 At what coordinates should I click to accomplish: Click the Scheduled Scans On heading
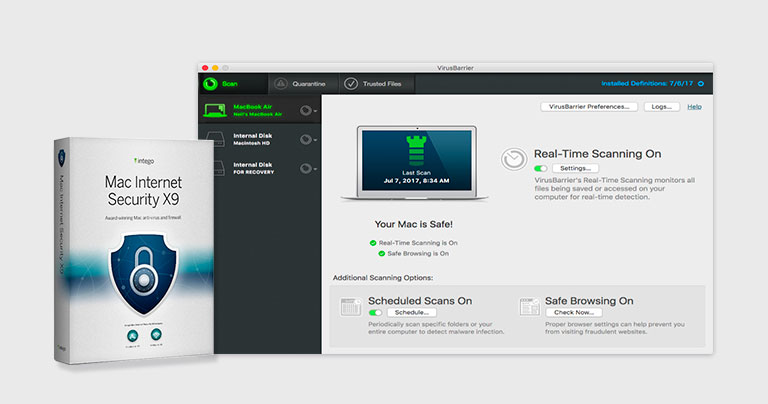tap(420, 301)
